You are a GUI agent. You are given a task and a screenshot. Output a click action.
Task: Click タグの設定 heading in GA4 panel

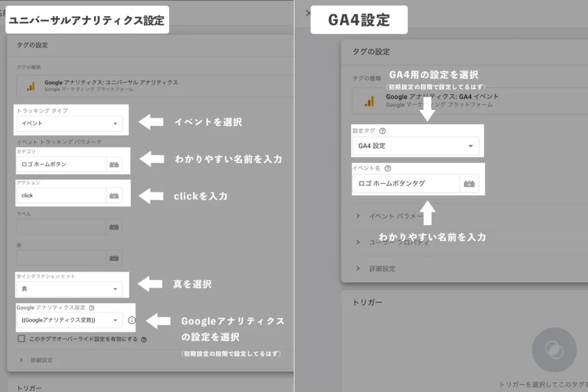click(x=372, y=52)
